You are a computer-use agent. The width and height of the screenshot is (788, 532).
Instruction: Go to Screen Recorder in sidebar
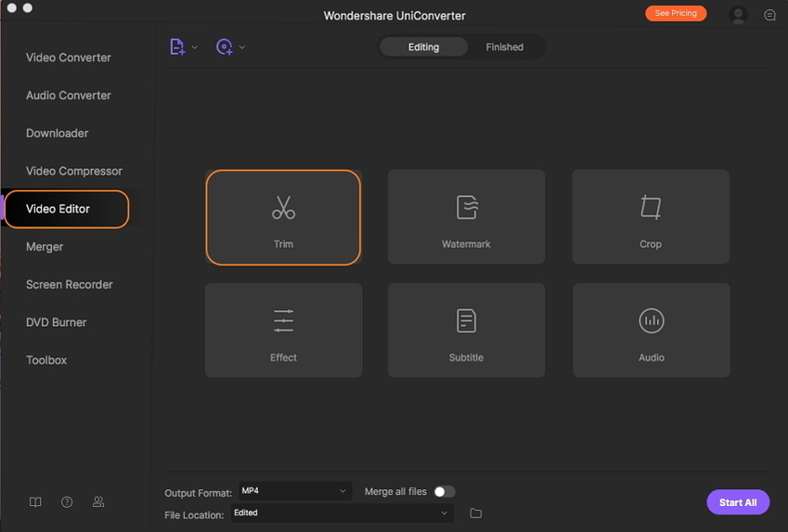(70, 285)
